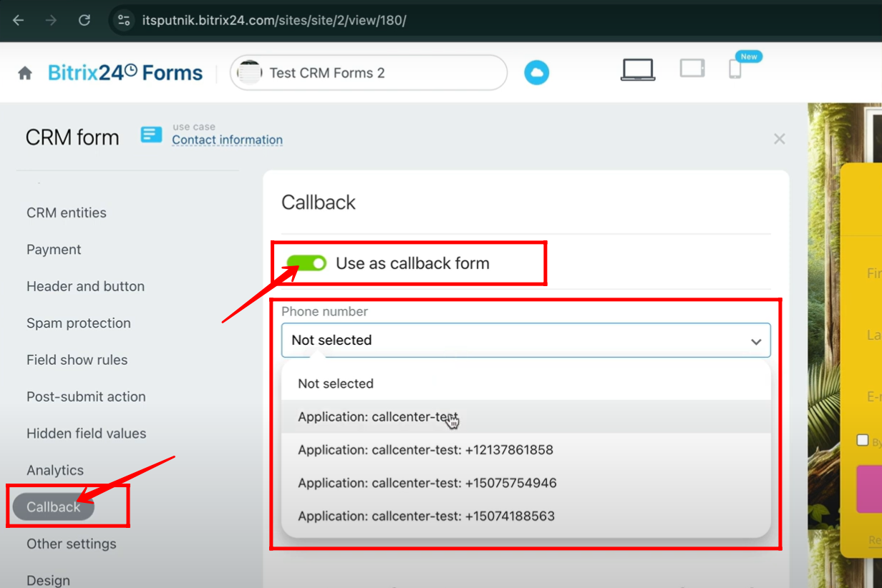Viewport: 882px width, 588px height.
Task: Tick the checkbox in the form preview
Action: pos(863,440)
